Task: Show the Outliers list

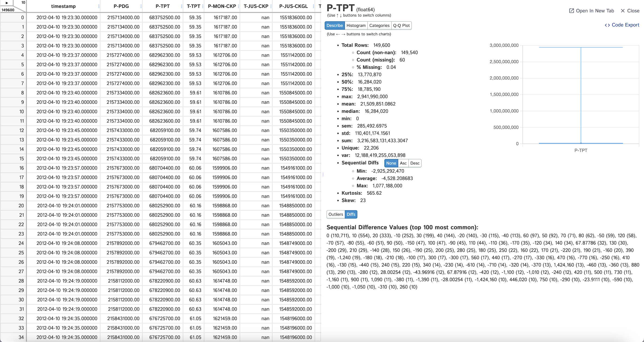Action: click(335, 214)
